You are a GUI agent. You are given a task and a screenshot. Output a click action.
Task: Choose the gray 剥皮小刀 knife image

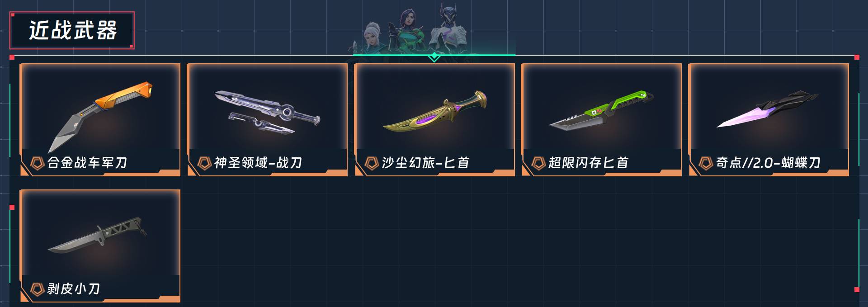click(98, 235)
